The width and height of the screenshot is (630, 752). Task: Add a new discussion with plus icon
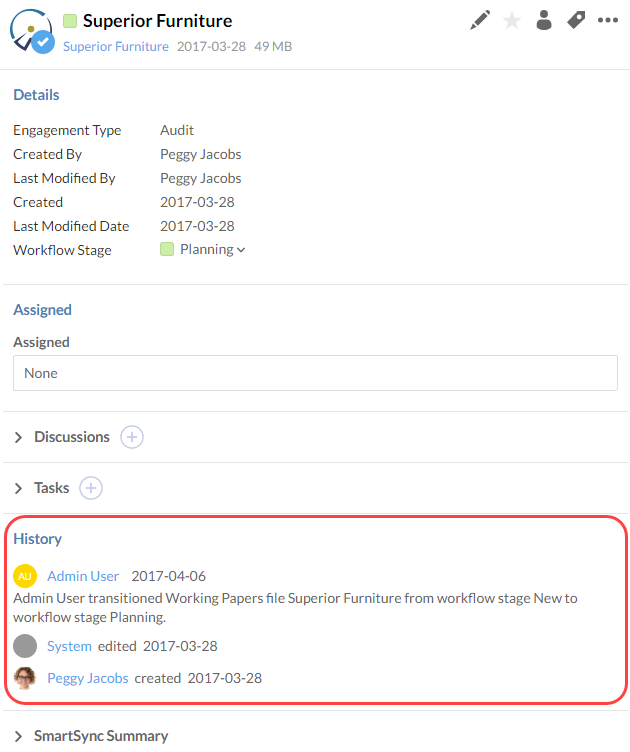132,437
